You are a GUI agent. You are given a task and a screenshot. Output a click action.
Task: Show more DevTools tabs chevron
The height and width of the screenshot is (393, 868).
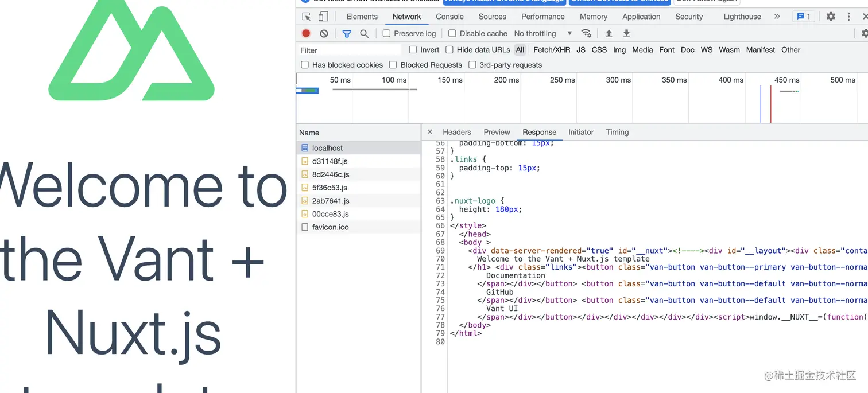pos(777,17)
